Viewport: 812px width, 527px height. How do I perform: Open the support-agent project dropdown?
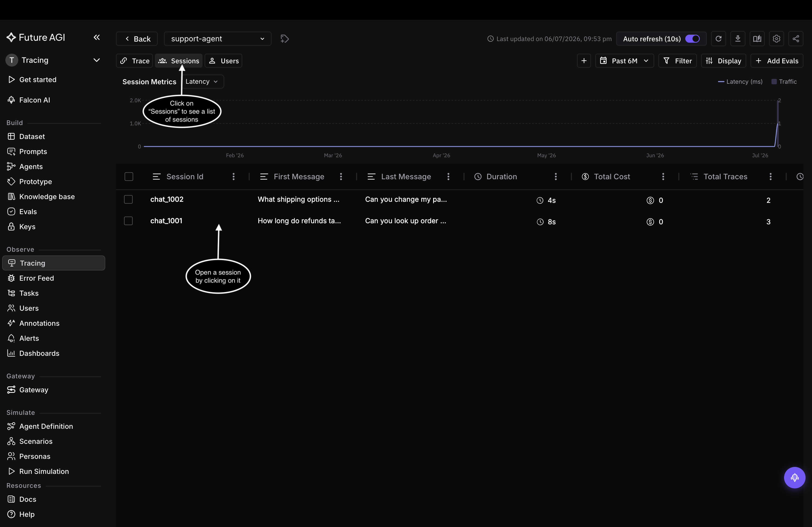click(218, 39)
